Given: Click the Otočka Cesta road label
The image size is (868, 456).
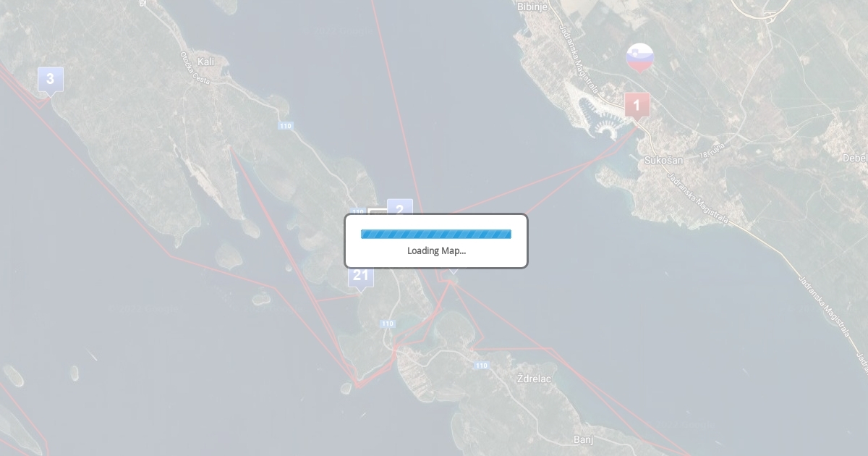Looking at the screenshot, I should pyautogui.click(x=195, y=68).
